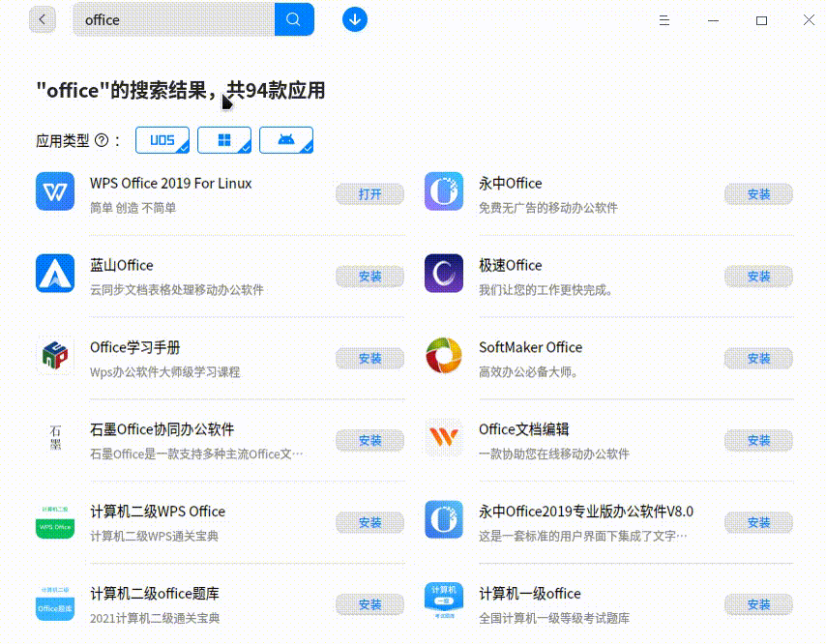
Task: Toggle the UOS app type filter
Action: 162,140
